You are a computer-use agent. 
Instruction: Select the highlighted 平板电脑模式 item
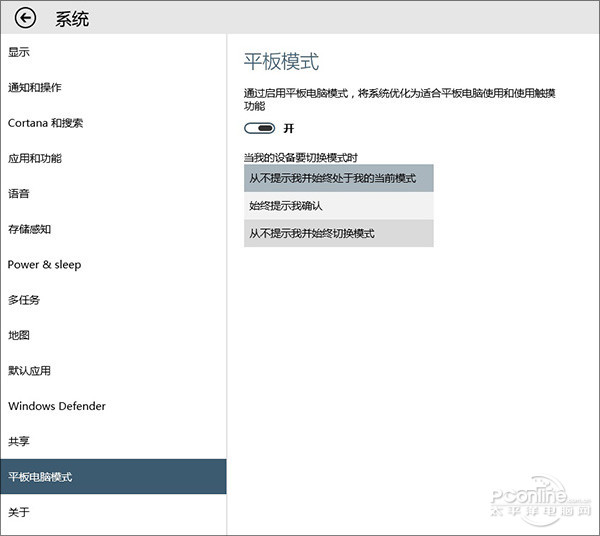point(113,477)
